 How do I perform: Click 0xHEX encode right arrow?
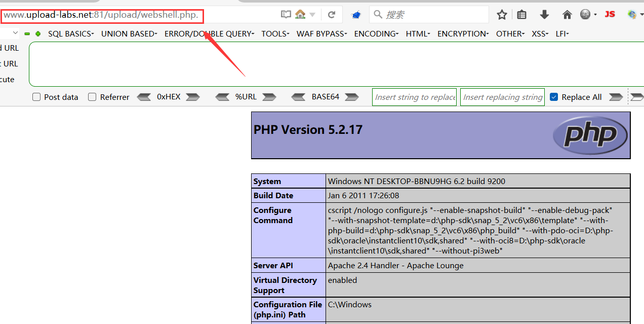tap(193, 97)
